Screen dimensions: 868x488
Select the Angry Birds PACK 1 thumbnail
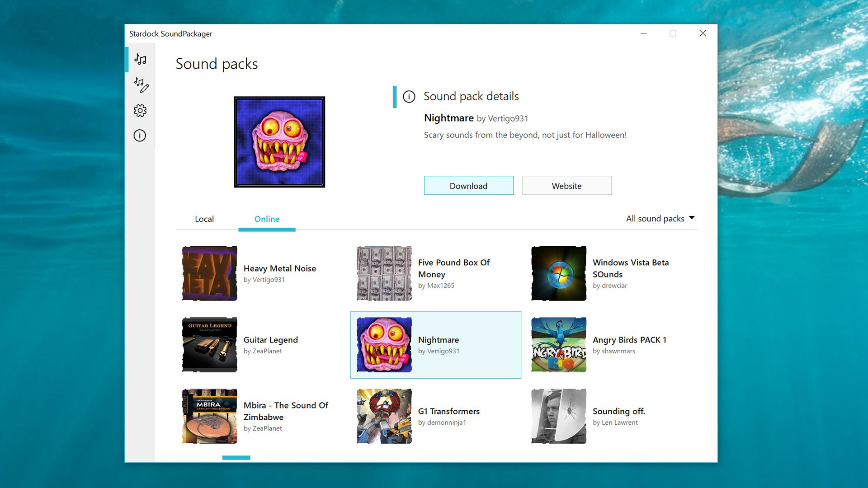[x=558, y=345]
